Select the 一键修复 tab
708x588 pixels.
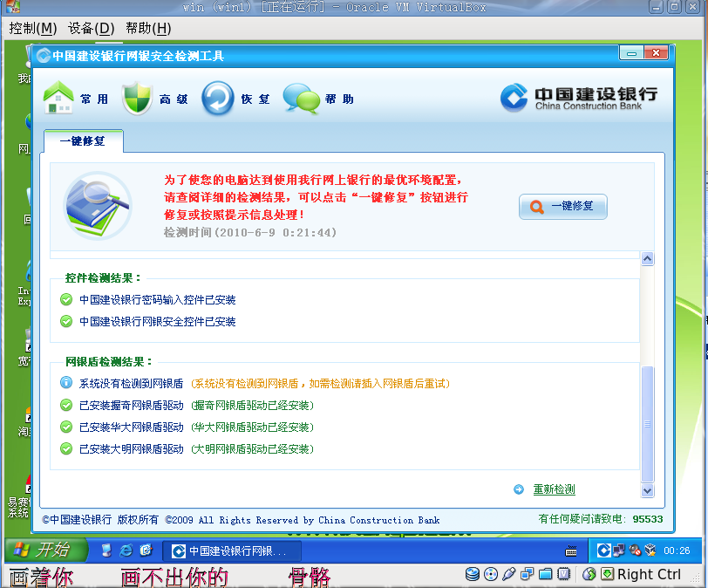[x=83, y=141]
